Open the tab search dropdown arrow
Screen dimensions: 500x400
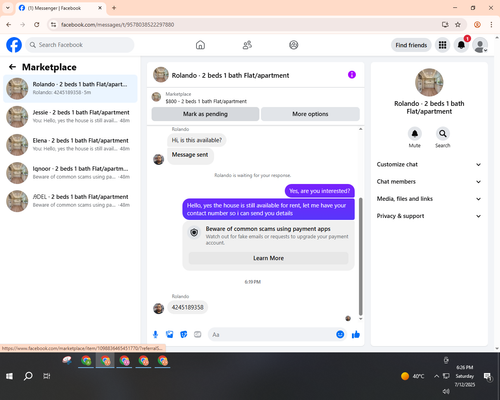[8, 8]
